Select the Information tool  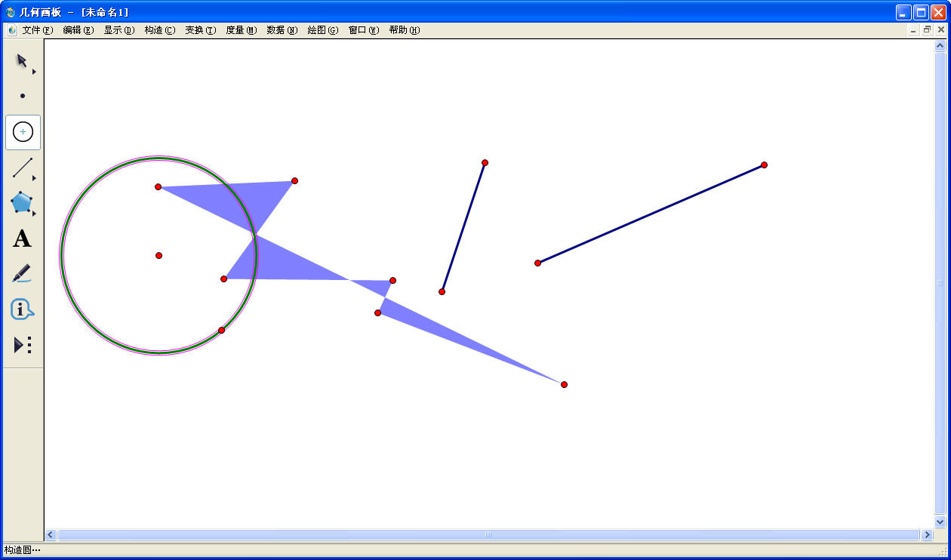click(x=22, y=309)
